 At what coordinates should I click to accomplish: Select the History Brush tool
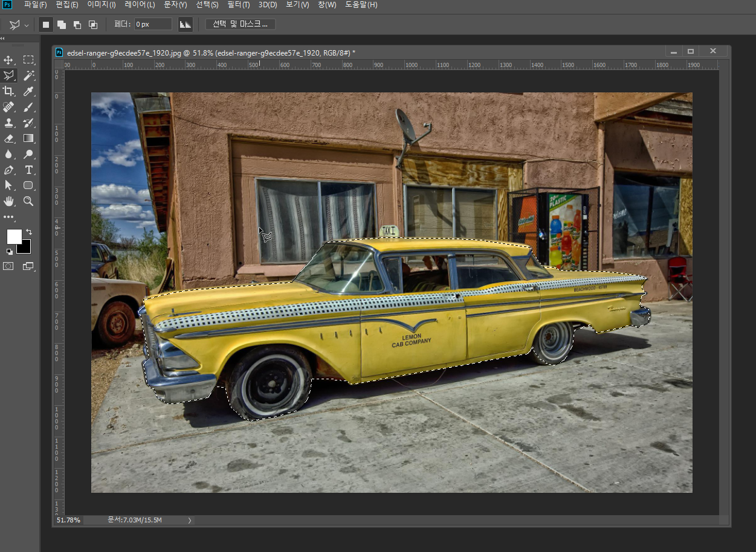tap(28, 123)
